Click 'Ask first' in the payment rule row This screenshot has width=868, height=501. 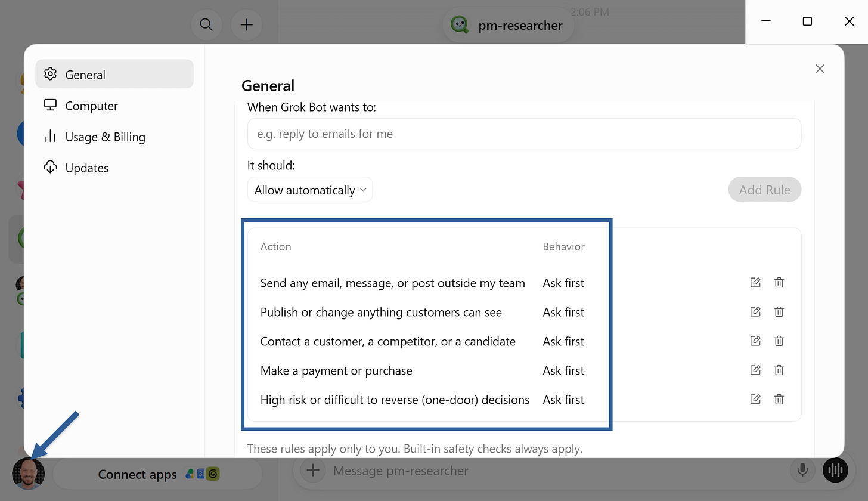[x=563, y=370]
